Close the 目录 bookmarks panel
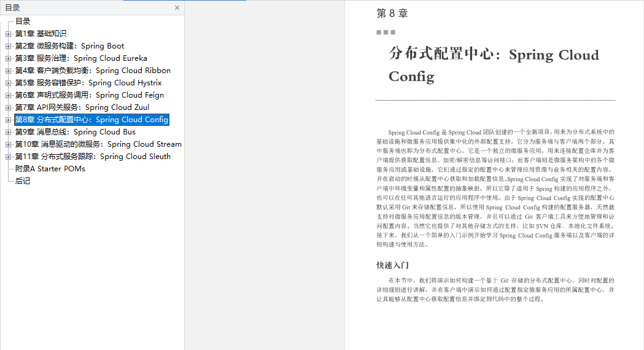Image resolution: width=644 pixels, height=350 pixels. pos(177,8)
